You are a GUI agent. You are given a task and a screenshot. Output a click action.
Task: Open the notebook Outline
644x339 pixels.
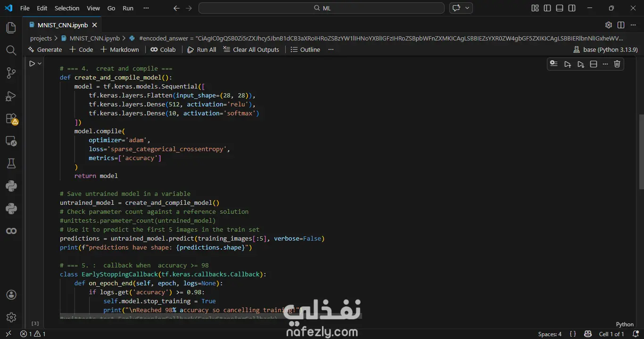click(x=305, y=49)
